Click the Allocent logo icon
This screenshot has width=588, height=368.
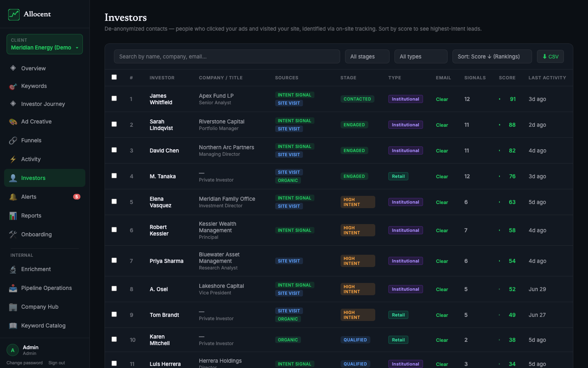pyautogui.click(x=14, y=14)
